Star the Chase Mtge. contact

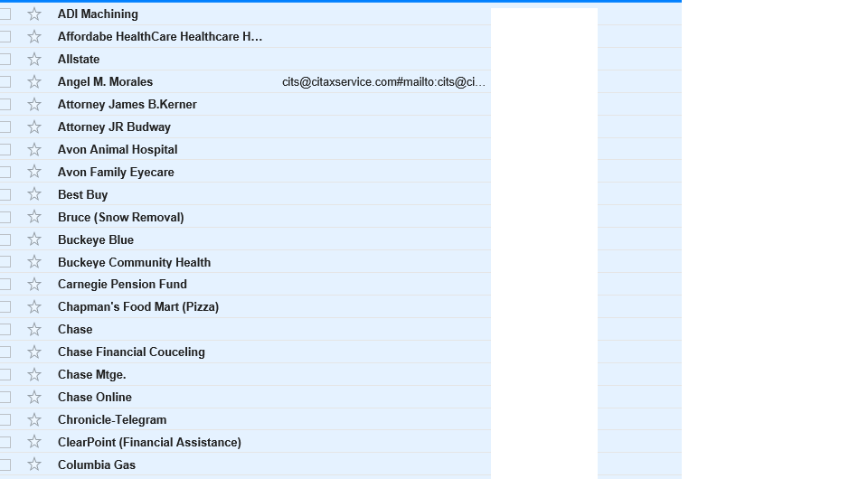pos(34,374)
